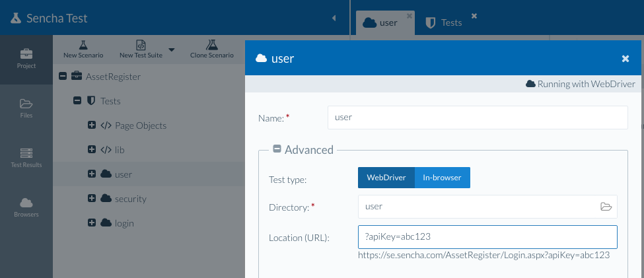This screenshot has height=278, width=644.
Task: Open the Test Results sidebar section
Action: [x=26, y=157]
